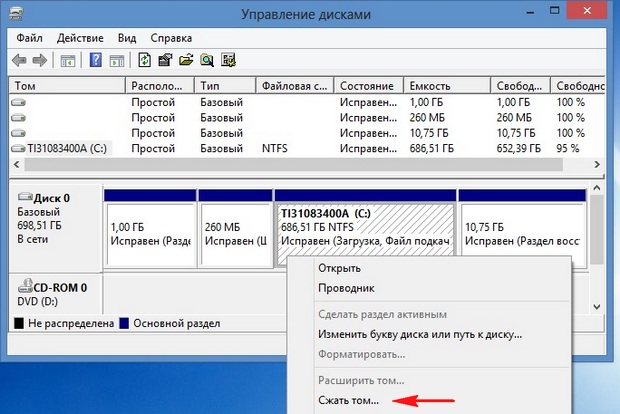This screenshot has height=414, width=620.
Task: Click the horizontal scrollbar left arrow
Action: pos(17,164)
